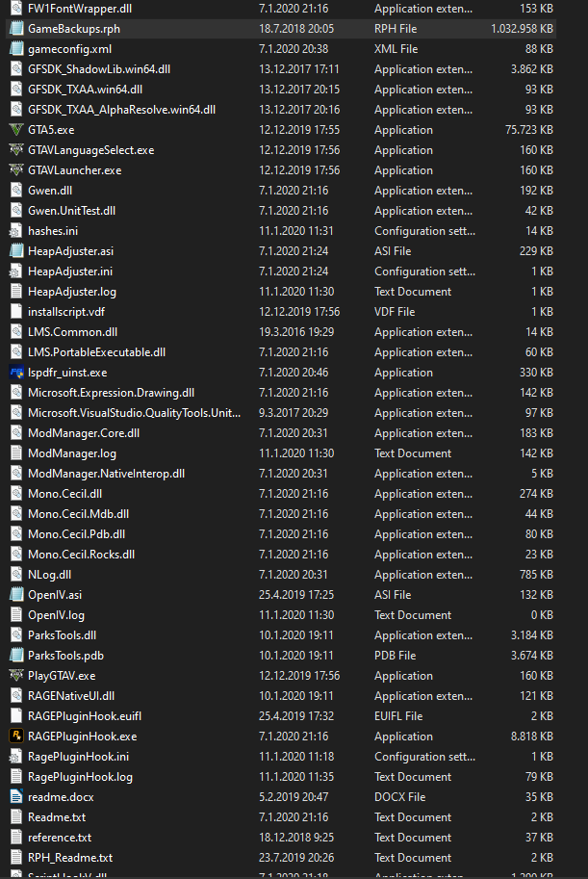Click the OpenIV.asi file icon
Viewport: 588px width, 879px height.
coord(16,595)
